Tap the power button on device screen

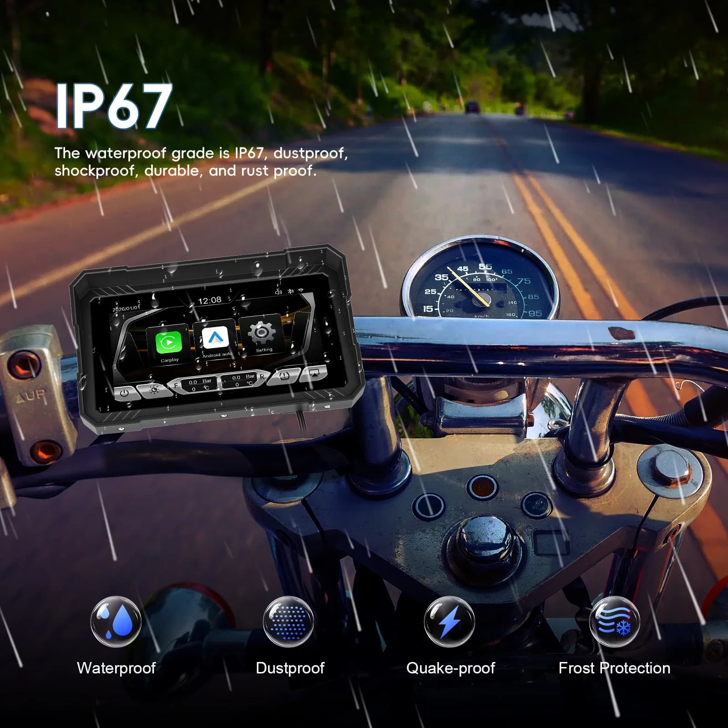[x=124, y=393]
